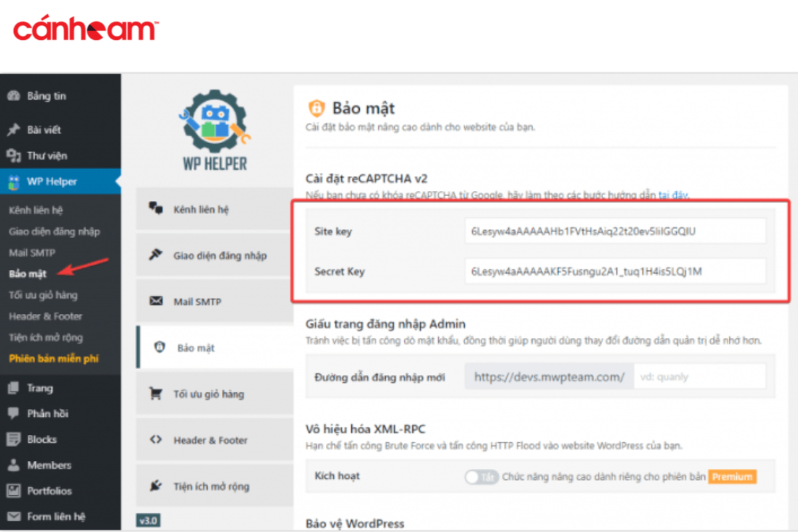
Task: Open Tối ưu giỏ hàng submenu item
Action: coord(43,295)
